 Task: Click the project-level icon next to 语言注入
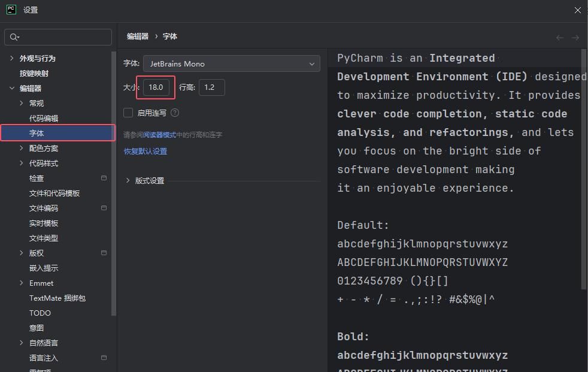(104, 358)
